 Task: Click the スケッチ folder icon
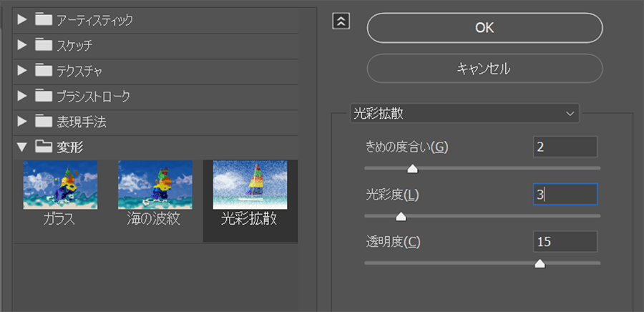point(44,45)
